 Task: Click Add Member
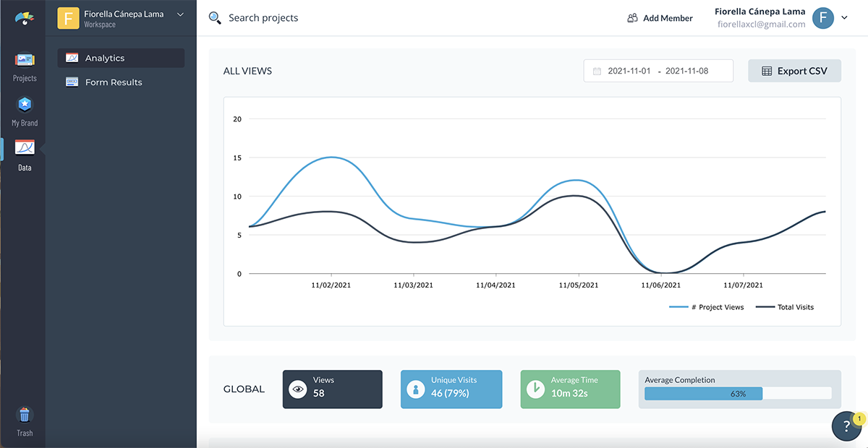click(660, 18)
